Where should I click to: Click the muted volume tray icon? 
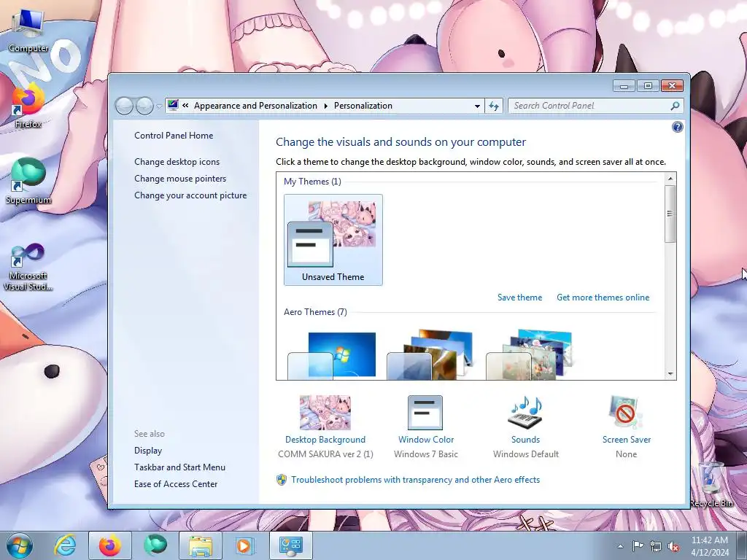(673, 547)
